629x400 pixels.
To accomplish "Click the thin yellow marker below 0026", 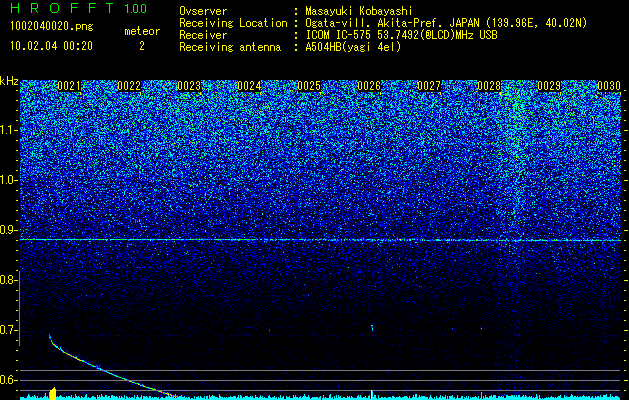I will coord(372,395).
